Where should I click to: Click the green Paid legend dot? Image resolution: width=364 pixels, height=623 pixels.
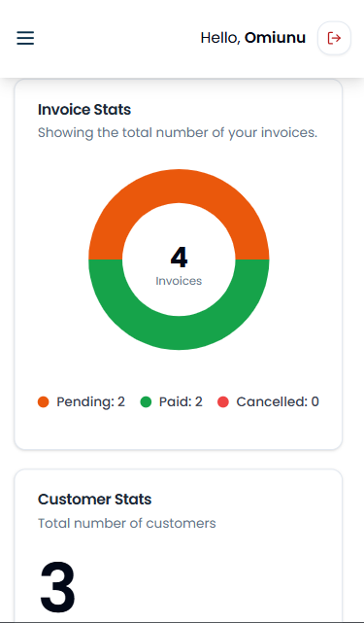[x=146, y=402]
